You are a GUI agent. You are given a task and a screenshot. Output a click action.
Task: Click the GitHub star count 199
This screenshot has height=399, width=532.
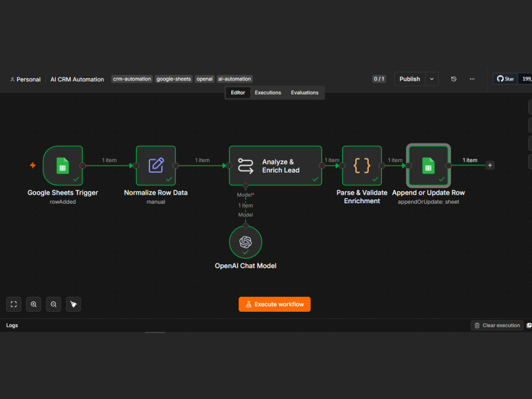point(526,79)
